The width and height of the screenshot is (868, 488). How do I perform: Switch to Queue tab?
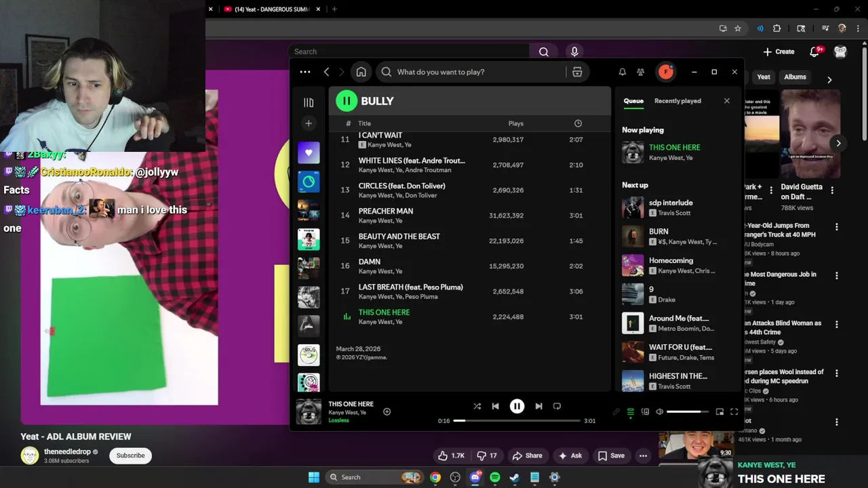(x=633, y=101)
